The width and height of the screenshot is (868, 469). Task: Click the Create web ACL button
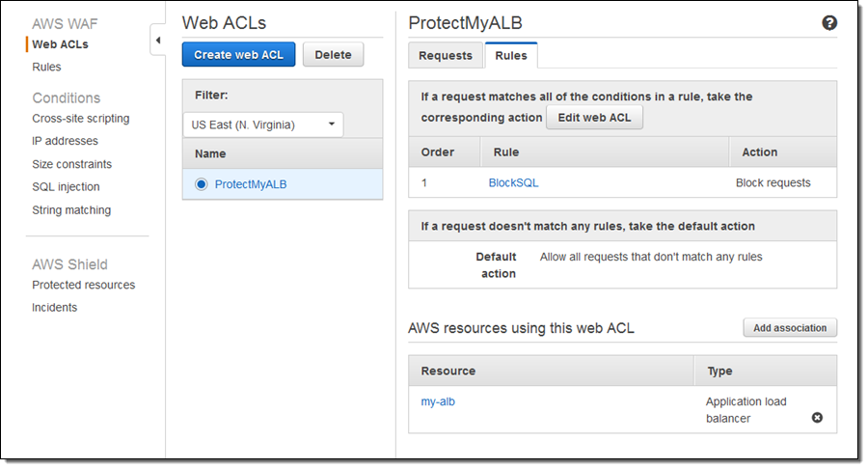coord(238,55)
